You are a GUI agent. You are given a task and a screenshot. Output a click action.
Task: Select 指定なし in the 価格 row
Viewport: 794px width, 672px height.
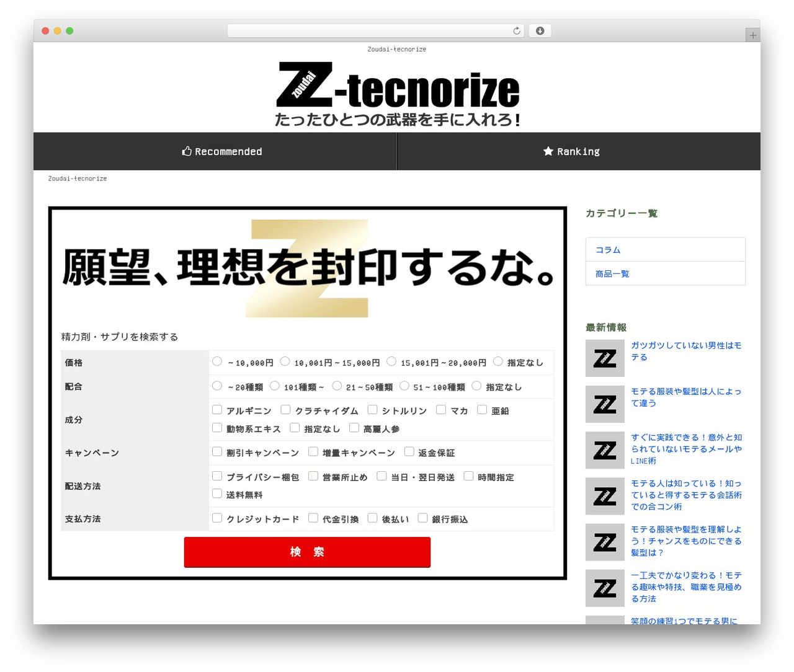[497, 361]
